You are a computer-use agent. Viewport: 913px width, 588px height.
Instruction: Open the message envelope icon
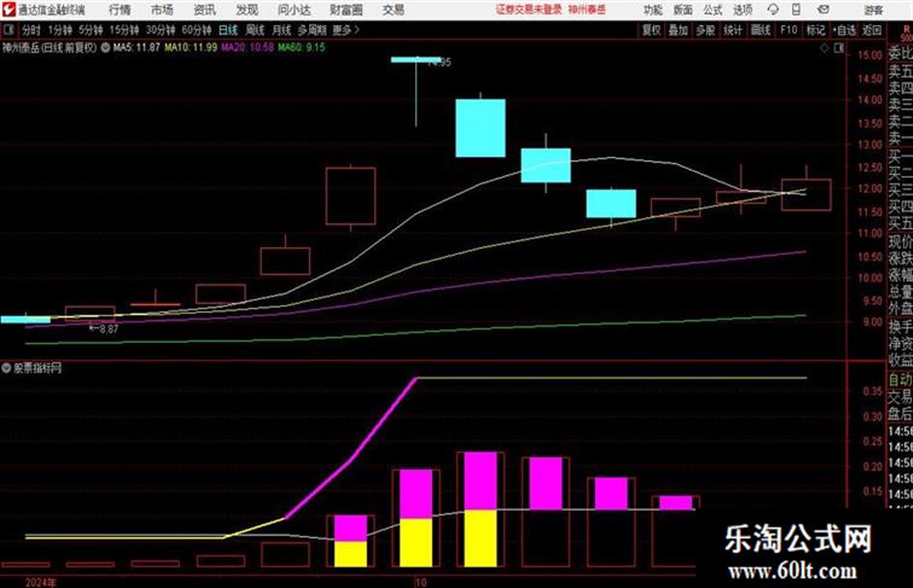click(823, 10)
